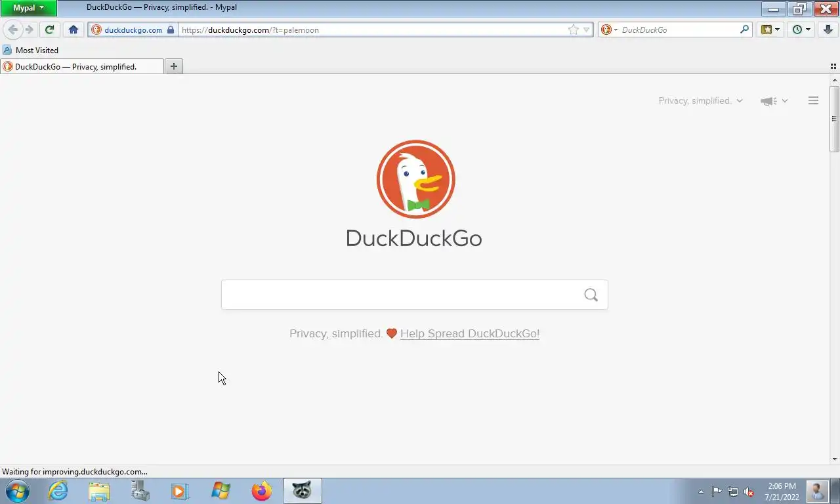Launch Internet Explorer from the taskbar
Screen dimensions: 840x504
[x=58, y=491]
